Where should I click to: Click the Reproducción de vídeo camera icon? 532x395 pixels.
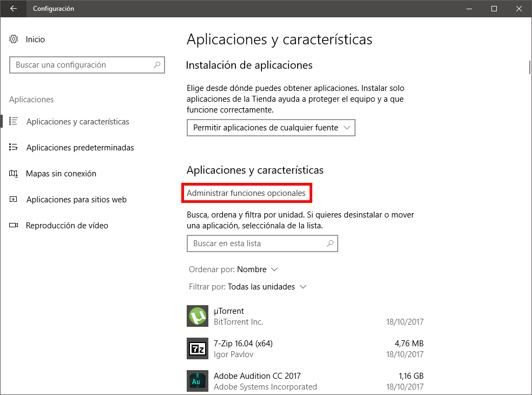14,226
